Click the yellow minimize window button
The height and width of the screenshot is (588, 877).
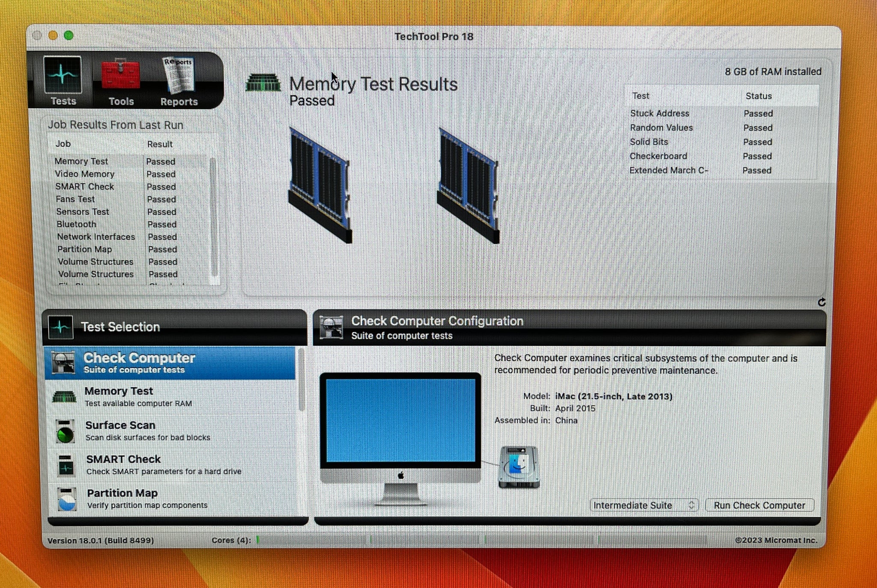tap(53, 35)
